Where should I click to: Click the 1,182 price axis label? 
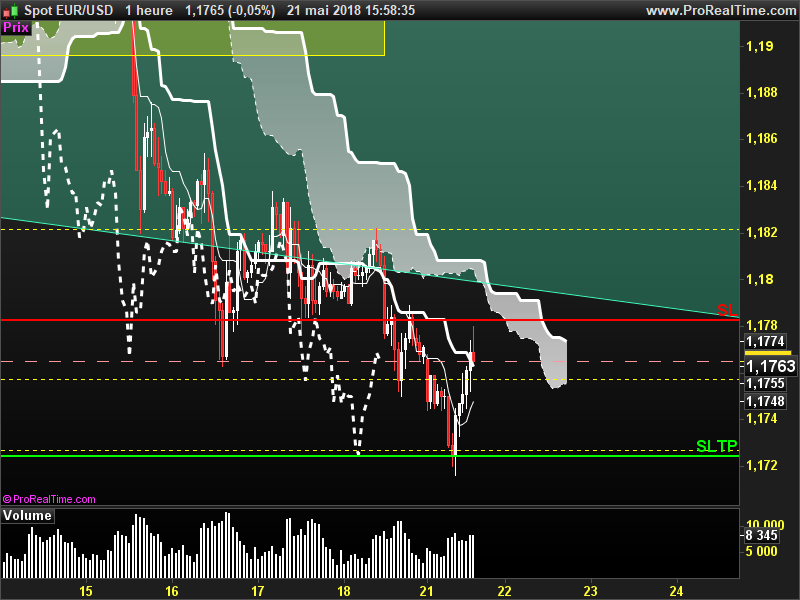pos(762,232)
